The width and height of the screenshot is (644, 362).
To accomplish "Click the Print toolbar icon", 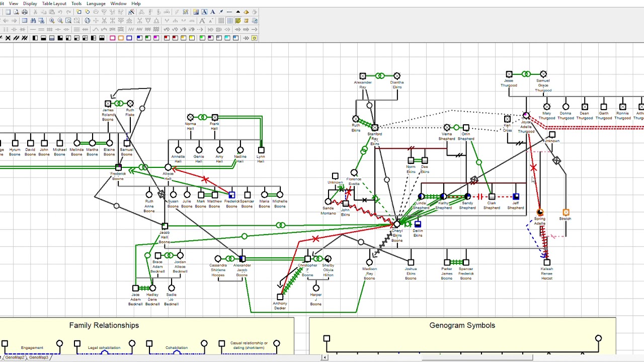I will coord(25,12).
